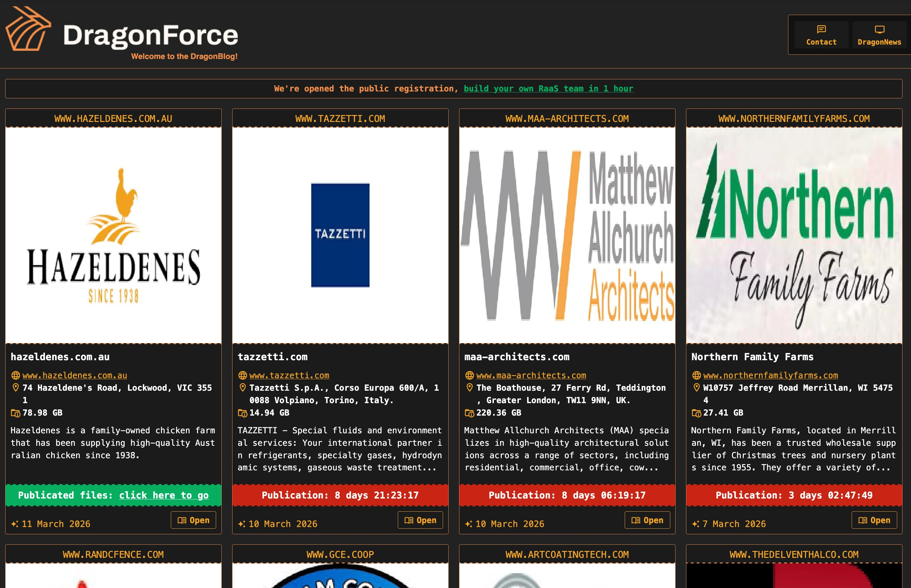Click the RaaS team registration link
Image resolution: width=911 pixels, height=588 pixels.
(x=548, y=88)
